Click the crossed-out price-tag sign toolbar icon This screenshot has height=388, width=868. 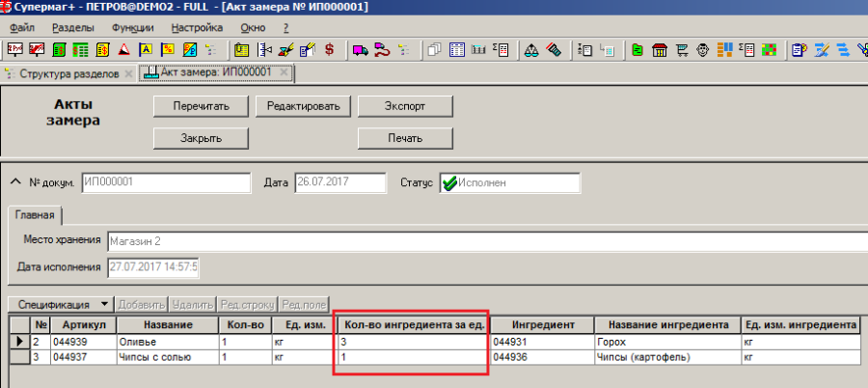coord(37,50)
